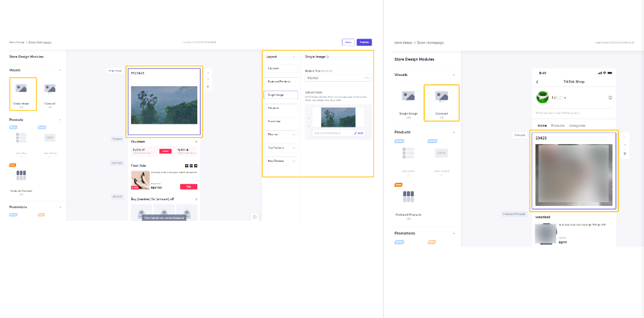Delete the Carousel module in right canvas

[625, 154]
